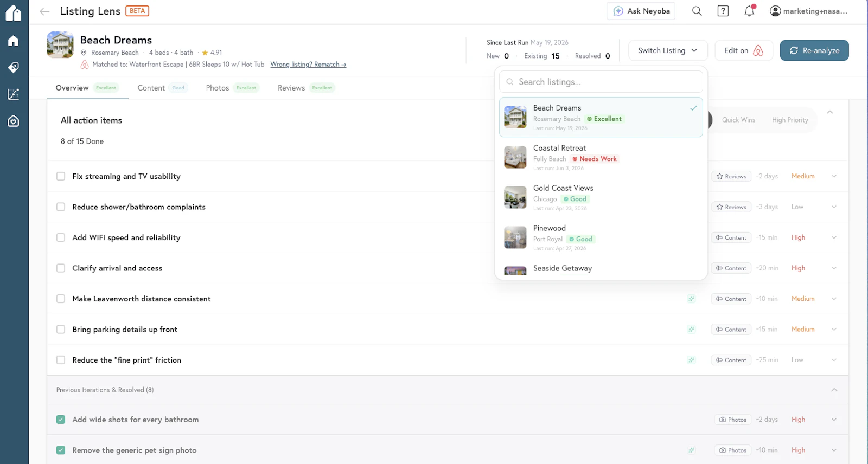Open the analytics chart icon in sidebar
The image size is (868, 464).
pyautogui.click(x=14, y=94)
